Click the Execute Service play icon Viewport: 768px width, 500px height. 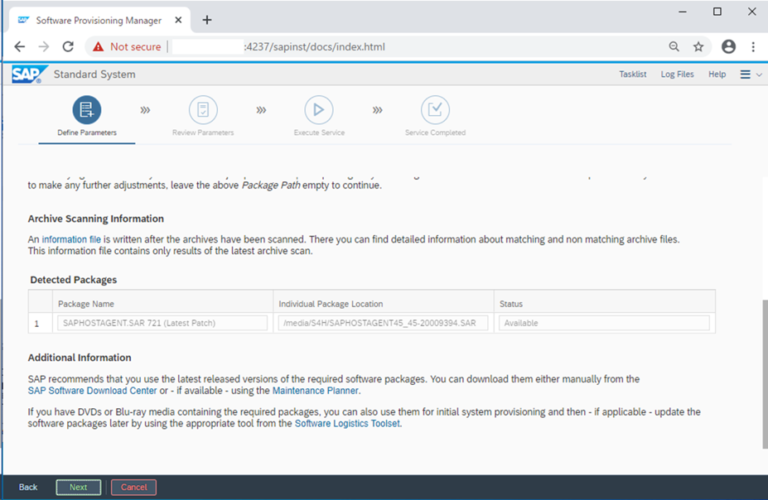click(x=319, y=109)
